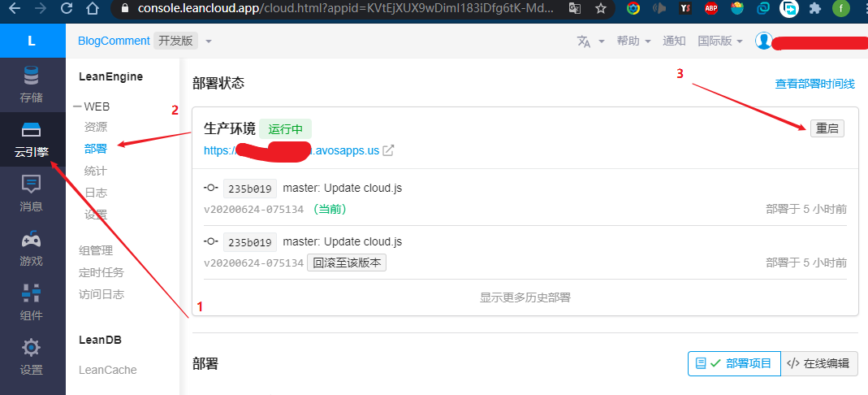Open the 国际版 region dropdown
Image resolution: width=868 pixels, height=395 pixels.
(720, 41)
